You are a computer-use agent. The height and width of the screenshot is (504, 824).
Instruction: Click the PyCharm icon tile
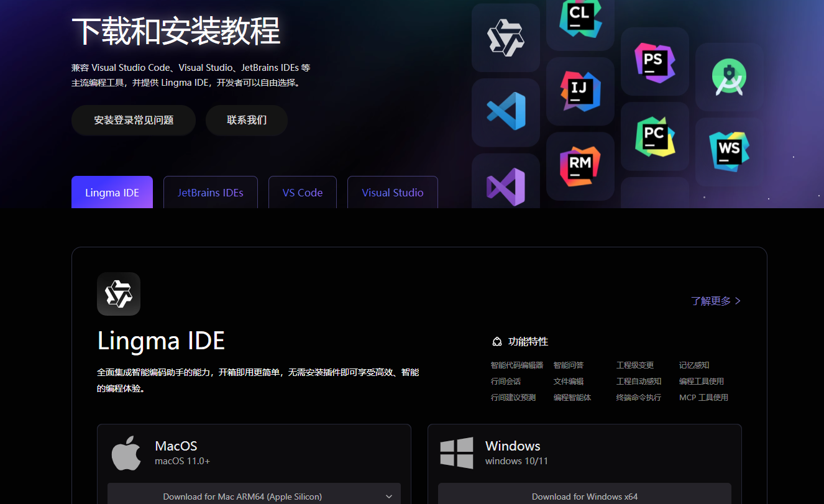654,137
